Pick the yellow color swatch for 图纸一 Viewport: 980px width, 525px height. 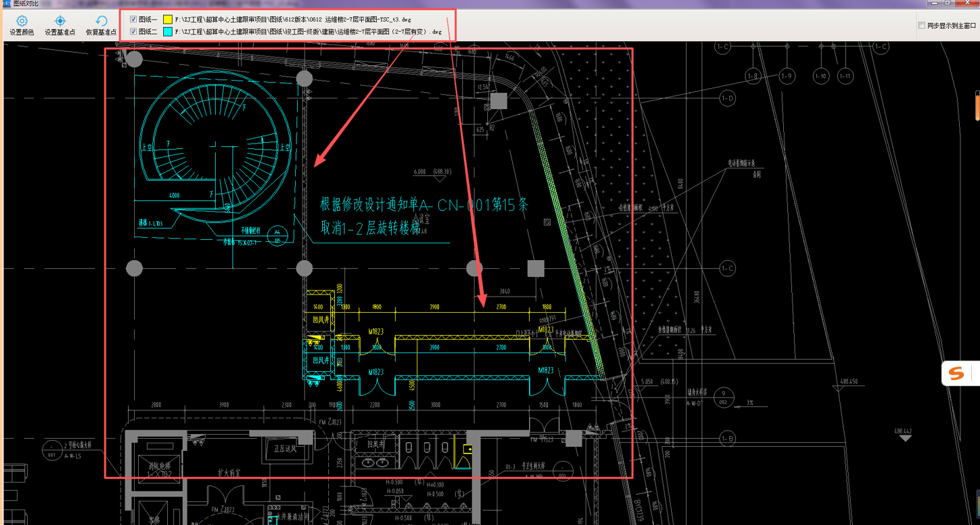click(167, 20)
